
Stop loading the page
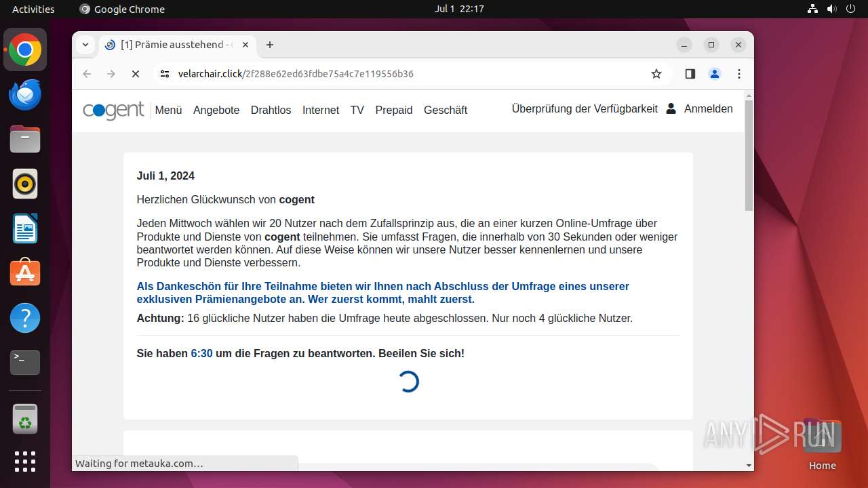[135, 74]
